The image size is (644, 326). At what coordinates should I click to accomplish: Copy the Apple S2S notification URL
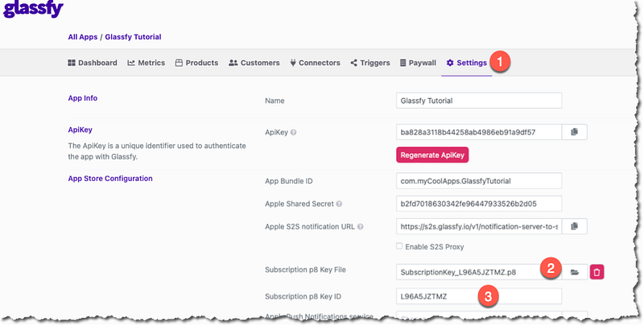(x=575, y=226)
